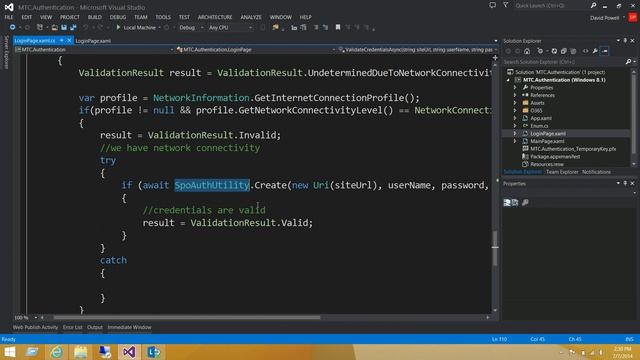
Task: Click the Start Local Machine debug button
Action: [136, 27]
